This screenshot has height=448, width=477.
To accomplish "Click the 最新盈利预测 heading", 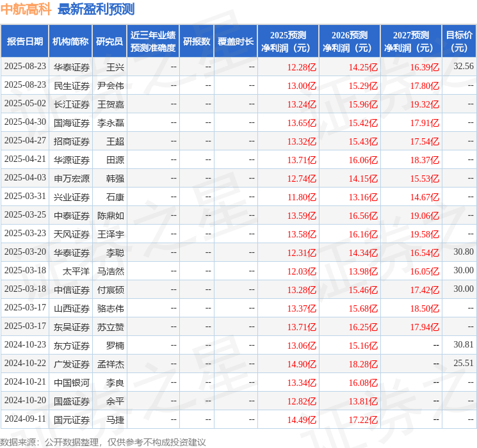I will click(96, 9).
